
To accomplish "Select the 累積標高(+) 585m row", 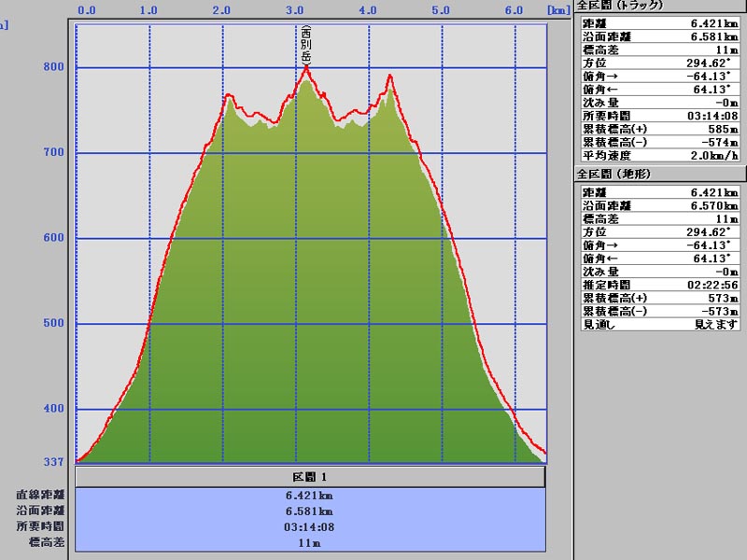I will [658, 129].
